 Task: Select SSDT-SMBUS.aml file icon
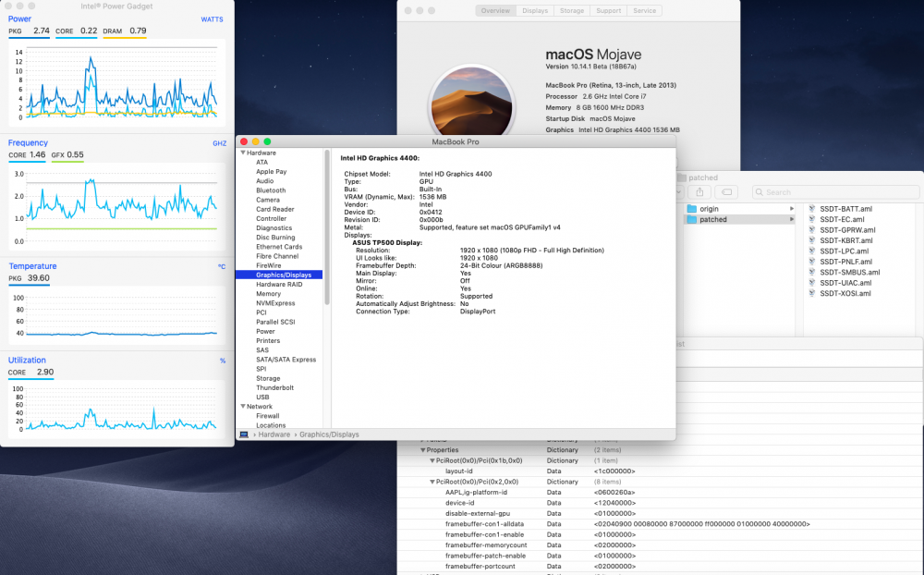811,273
